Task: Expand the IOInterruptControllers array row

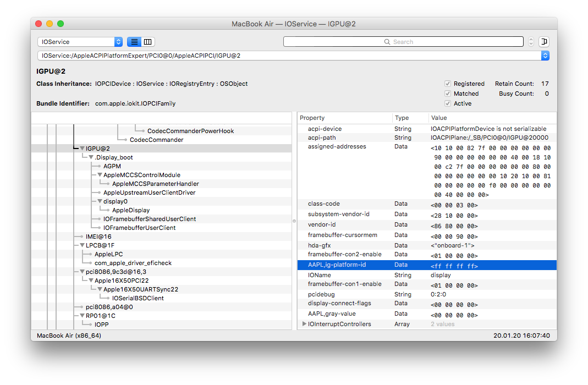Action: 304,324
